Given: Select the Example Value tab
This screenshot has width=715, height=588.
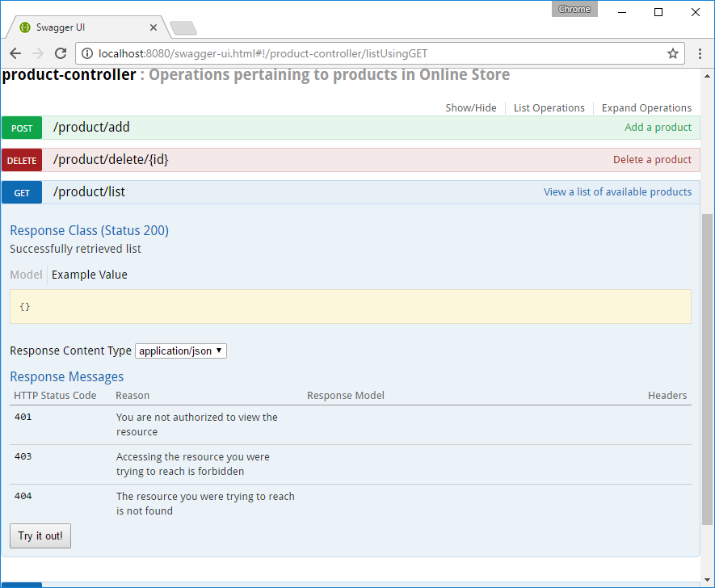Looking at the screenshot, I should pyautogui.click(x=89, y=275).
